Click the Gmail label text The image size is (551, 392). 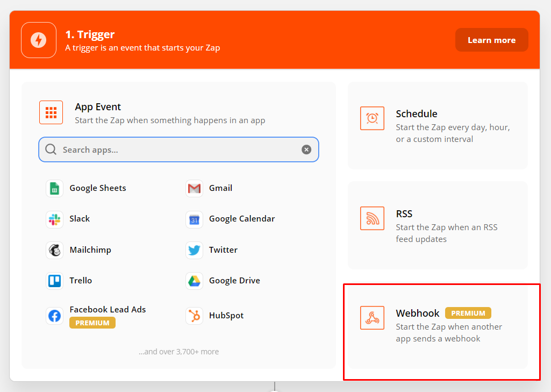click(221, 188)
